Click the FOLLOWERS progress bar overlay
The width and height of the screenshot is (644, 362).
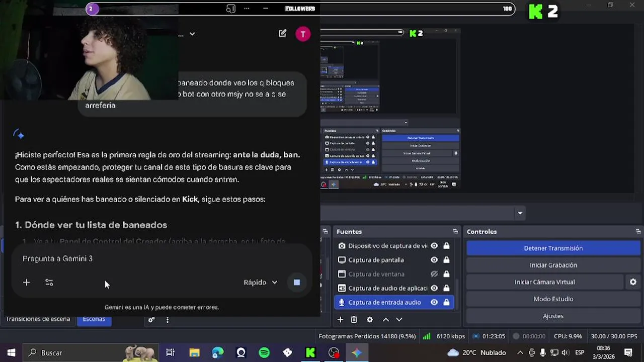coord(300,9)
